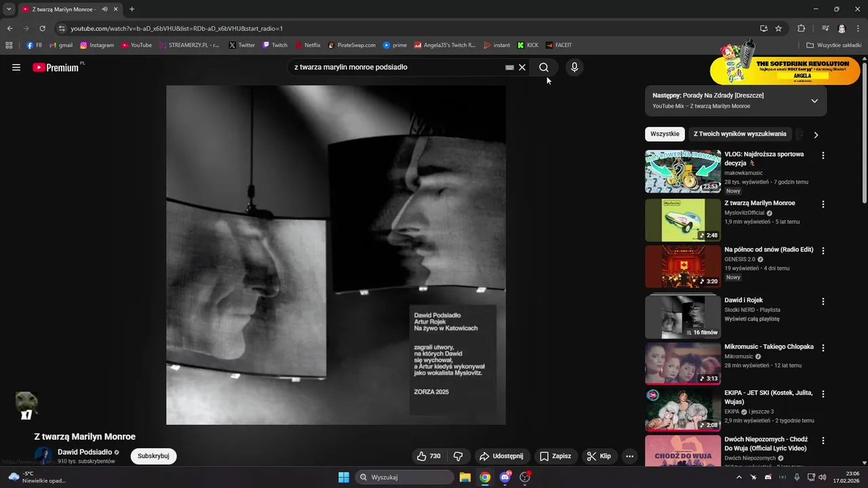Dislike the video with the thumbs down
Screen dimensions: 868x488
tap(458, 456)
